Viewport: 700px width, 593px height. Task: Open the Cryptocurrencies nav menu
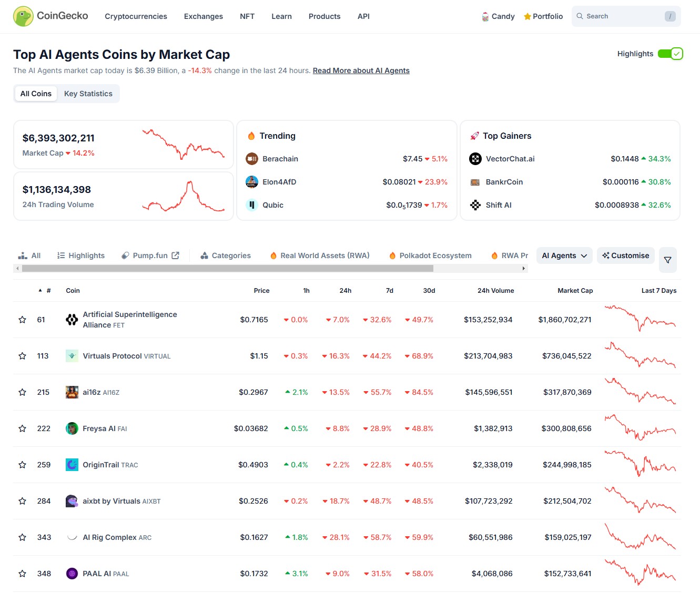(x=136, y=16)
